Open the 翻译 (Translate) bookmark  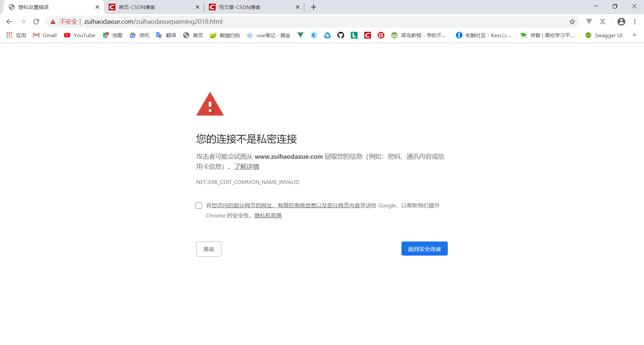click(166, 35)
